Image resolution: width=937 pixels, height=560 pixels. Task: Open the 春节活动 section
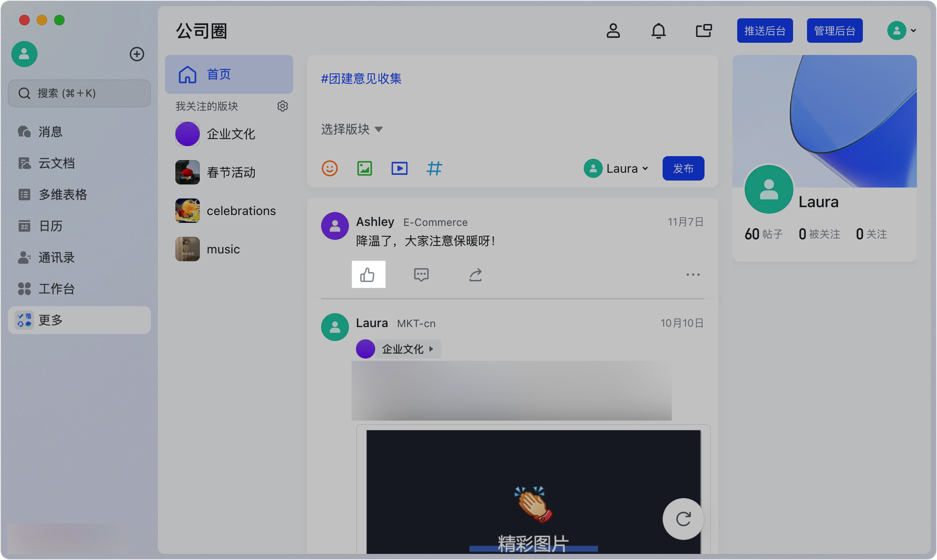229,172
